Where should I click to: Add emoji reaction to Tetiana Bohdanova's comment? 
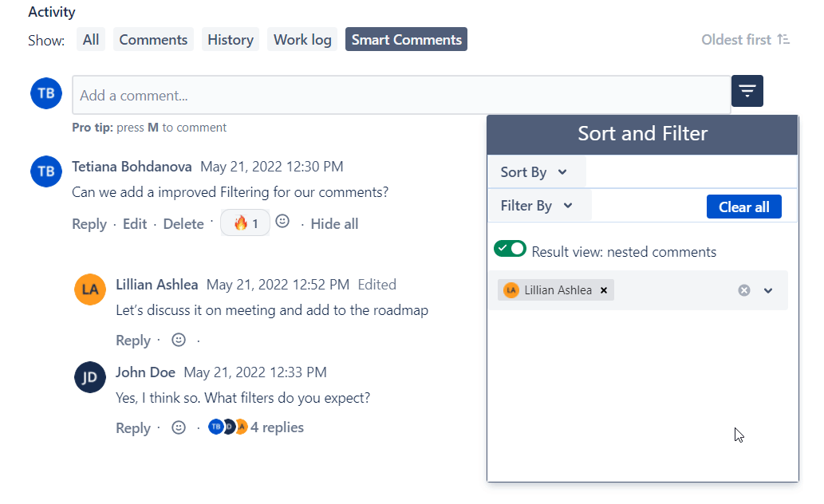[282, 222]
